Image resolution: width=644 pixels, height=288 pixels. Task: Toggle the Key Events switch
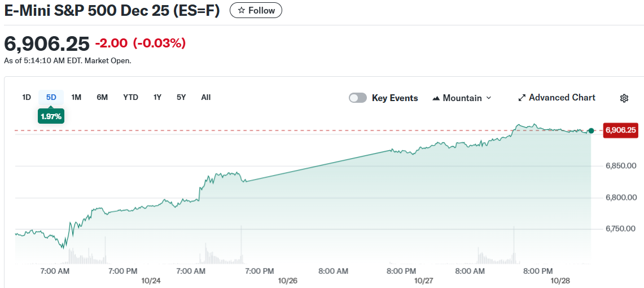pos(358,98)
